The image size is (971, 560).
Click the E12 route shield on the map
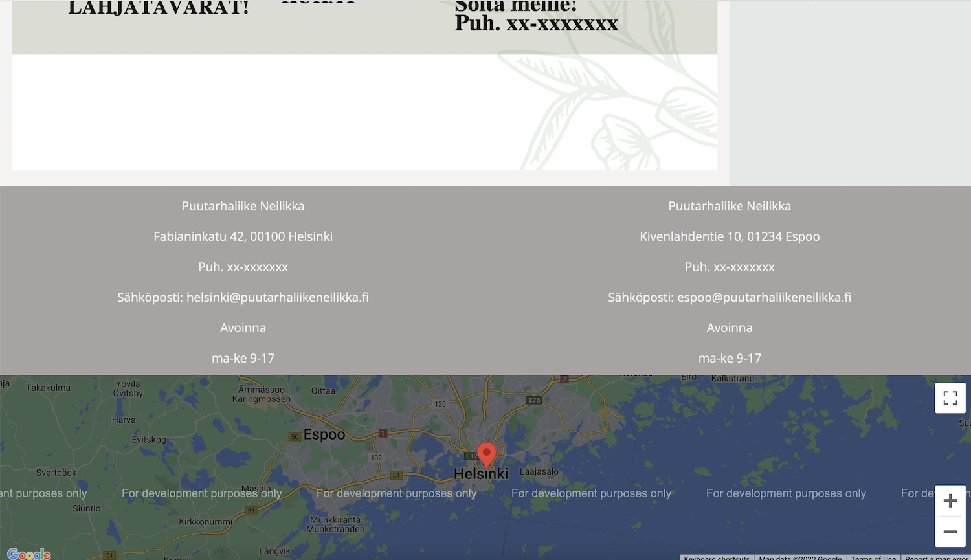(x=471, y=456)
